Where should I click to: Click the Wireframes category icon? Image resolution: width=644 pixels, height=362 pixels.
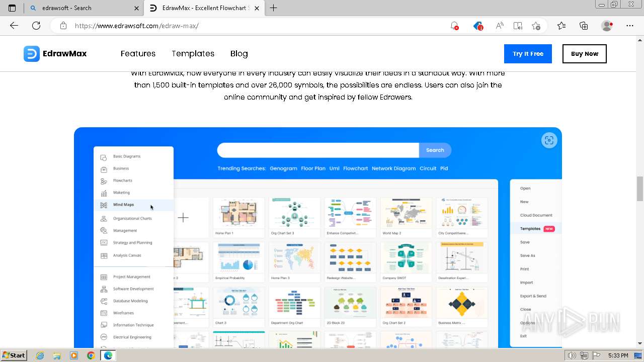pos(104,313)
